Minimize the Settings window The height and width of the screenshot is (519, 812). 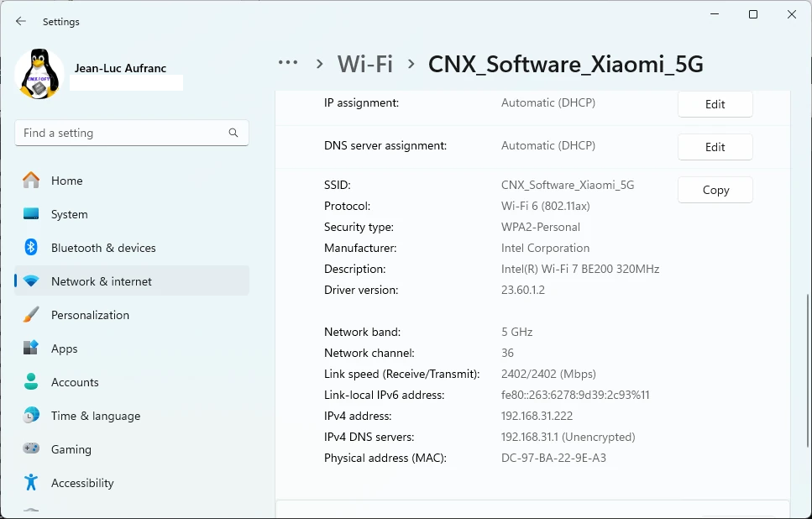tap(715, 14)
